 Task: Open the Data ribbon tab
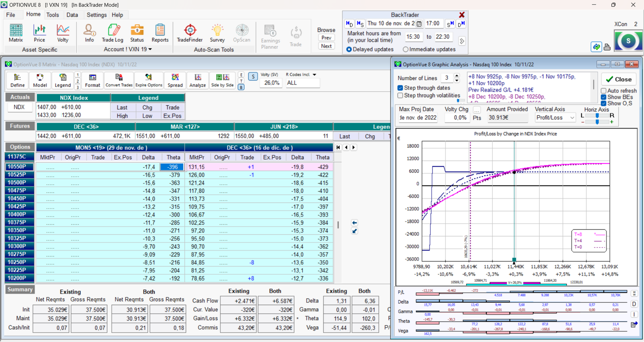coord(72,15)
